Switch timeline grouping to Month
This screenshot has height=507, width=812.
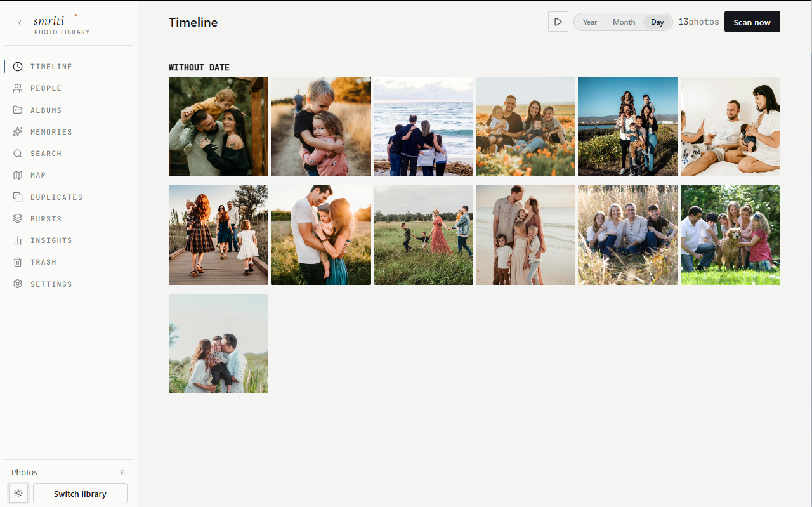click(624, 22)
